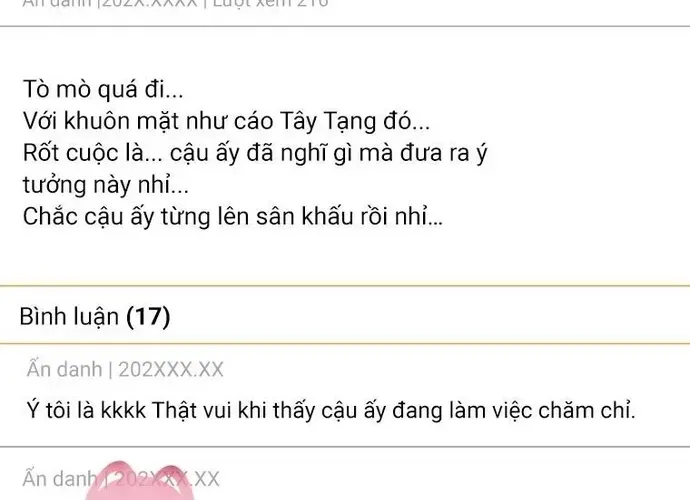The height and width of the screenshot is (500, 690).
Task: Click the sticker-covered comment date
Action: 166,479
